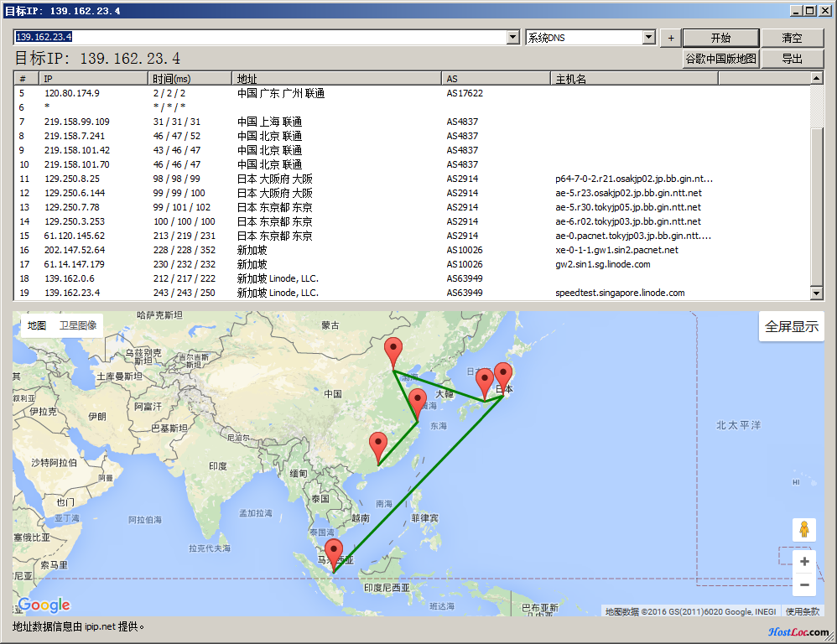Select hop 5 row 120.80.174.9

pyautogui.click(x=411, y=93)
